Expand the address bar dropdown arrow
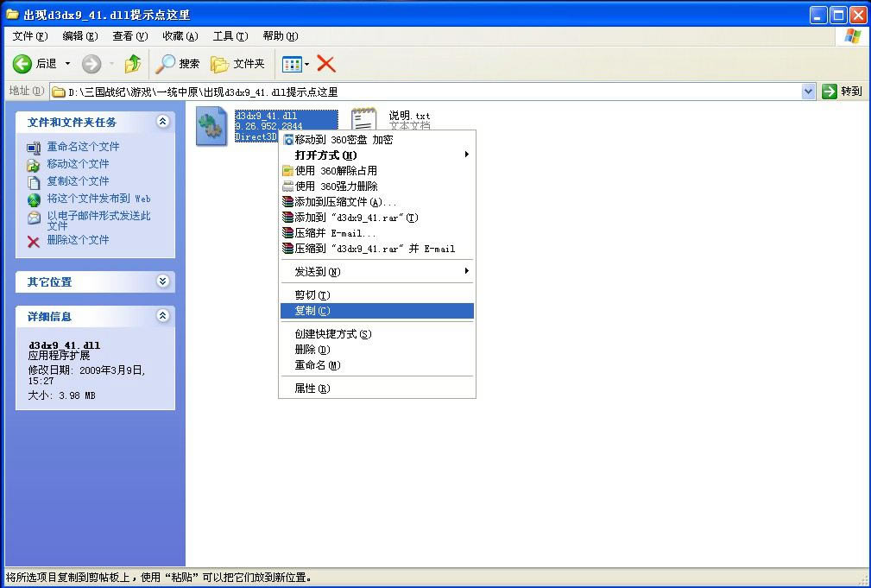Screen dimensions: 871x588 [808, 92]
